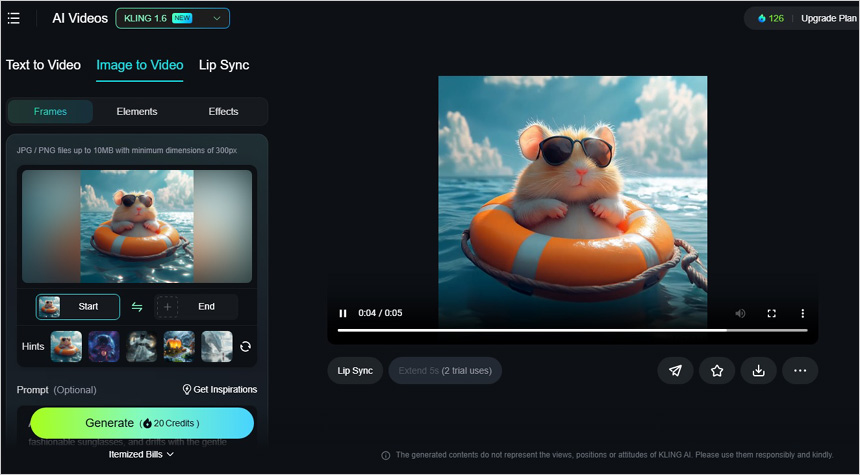This screenshot has width=860, height=475.
Task: Toggle video volume mute
Action: coord(740,313)
